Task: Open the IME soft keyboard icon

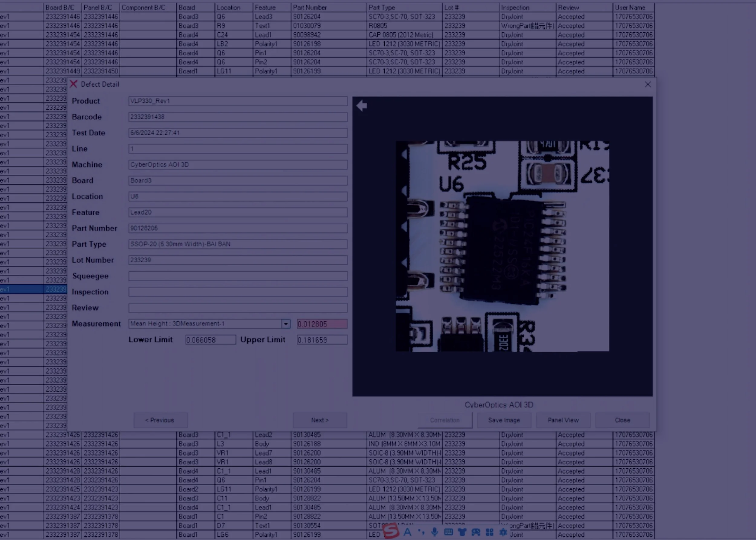Action: [x=448, y=532]
